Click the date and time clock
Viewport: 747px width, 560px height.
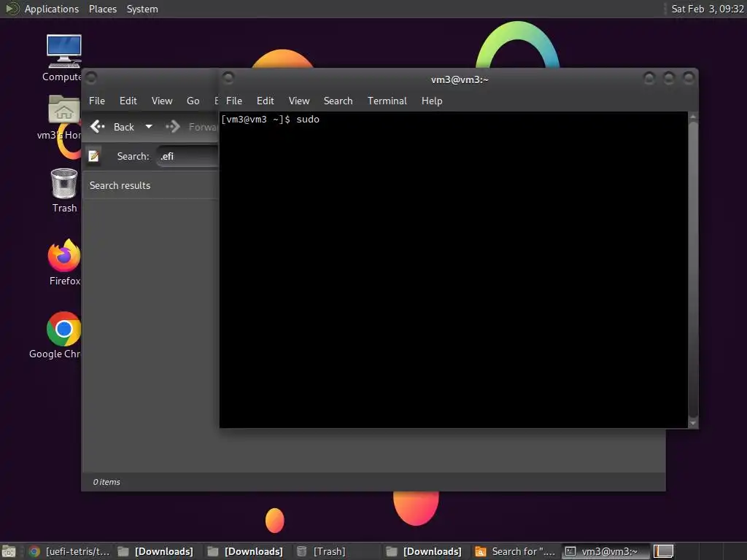click(707, 9)
